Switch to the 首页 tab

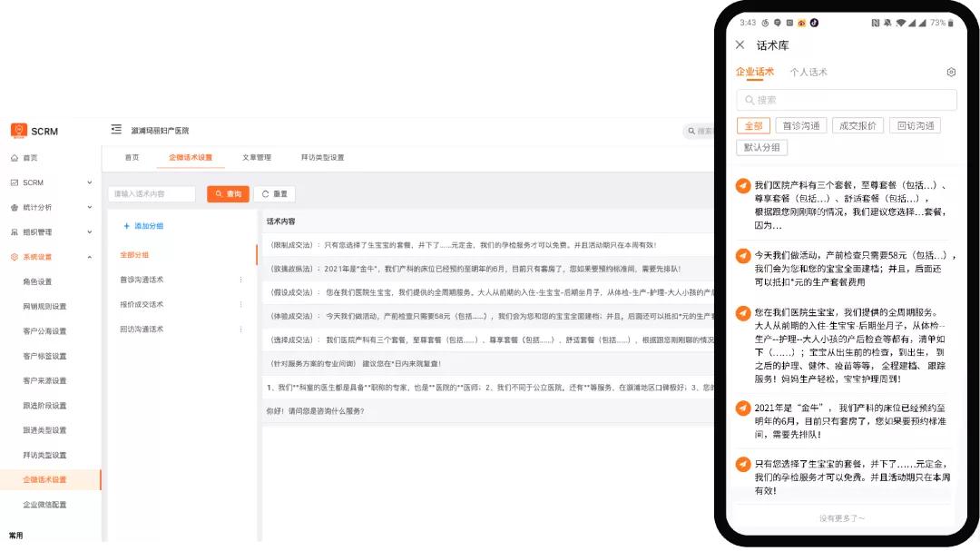tap(132, 158)
